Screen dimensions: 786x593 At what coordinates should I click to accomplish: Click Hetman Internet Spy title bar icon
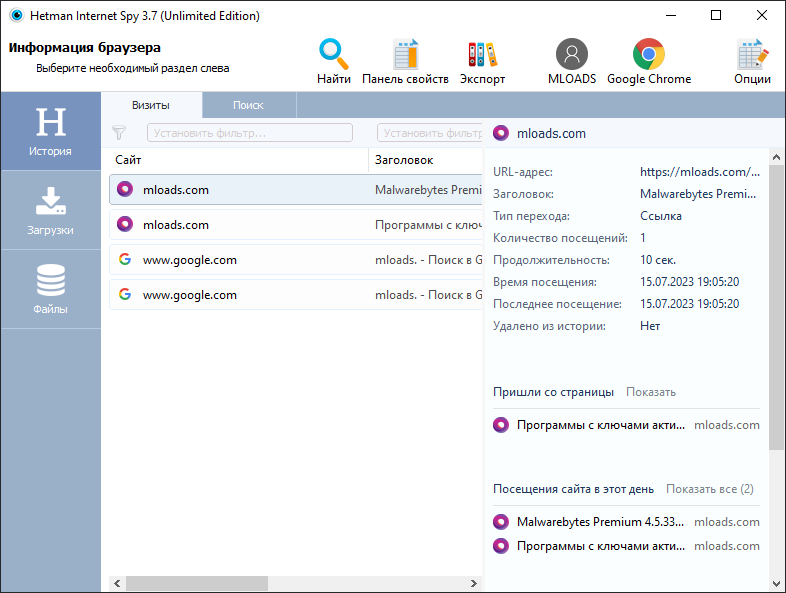(17, 16)
